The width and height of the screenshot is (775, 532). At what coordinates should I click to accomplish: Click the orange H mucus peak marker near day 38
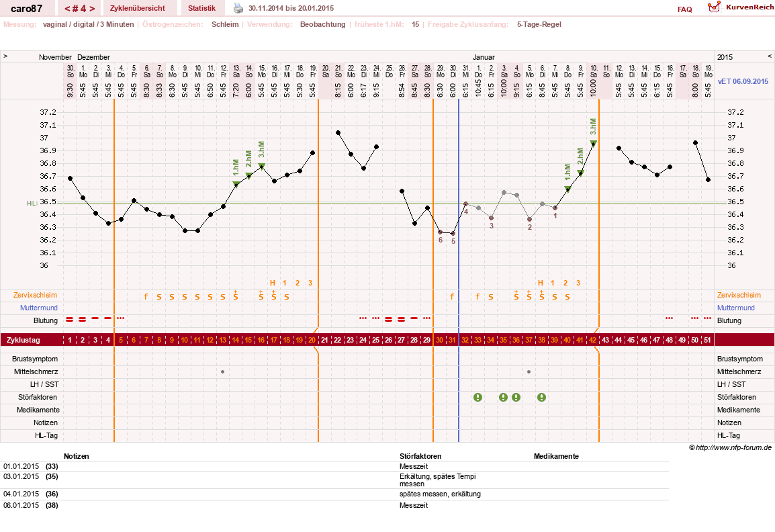[540, 283]
